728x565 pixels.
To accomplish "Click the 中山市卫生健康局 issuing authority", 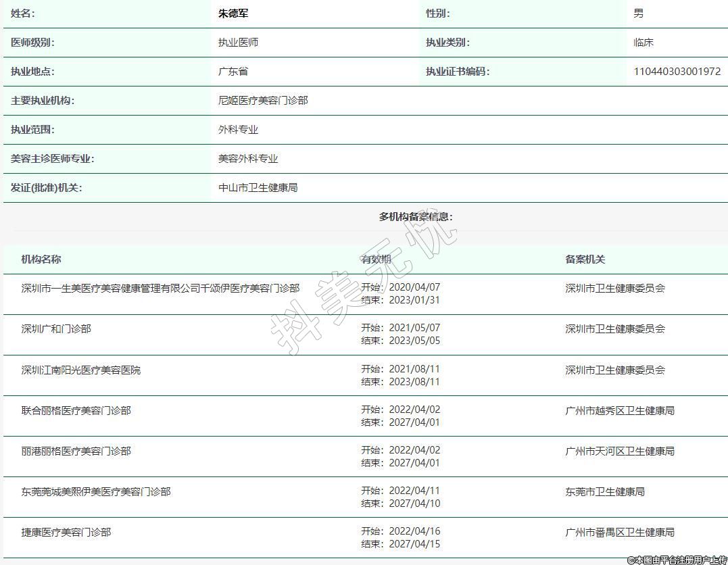I will [x=258, y=188].
